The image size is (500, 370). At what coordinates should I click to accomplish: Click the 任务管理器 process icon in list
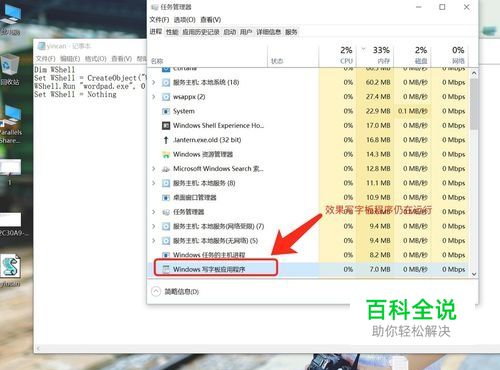click(166, 212)
